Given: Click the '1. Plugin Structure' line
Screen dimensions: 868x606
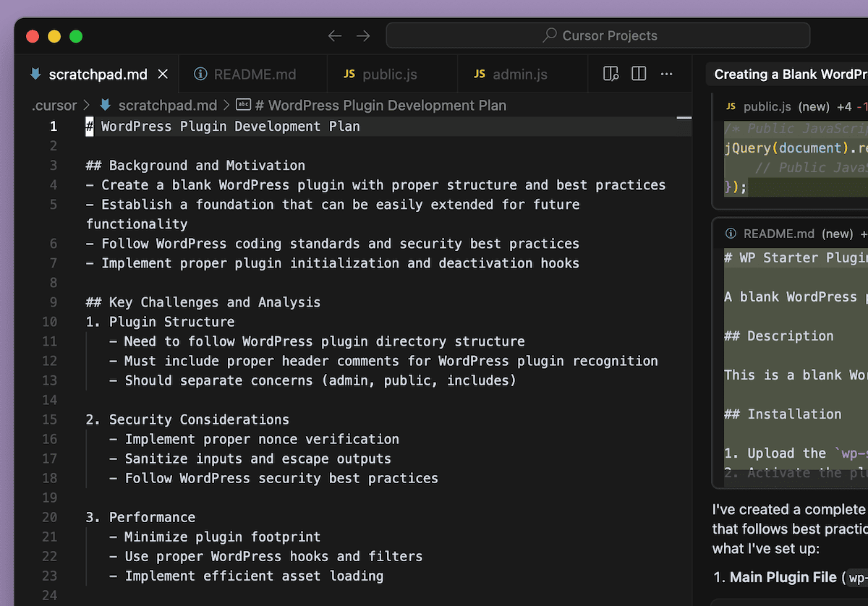Looking at the screenshot, I should tap(160, 322).
